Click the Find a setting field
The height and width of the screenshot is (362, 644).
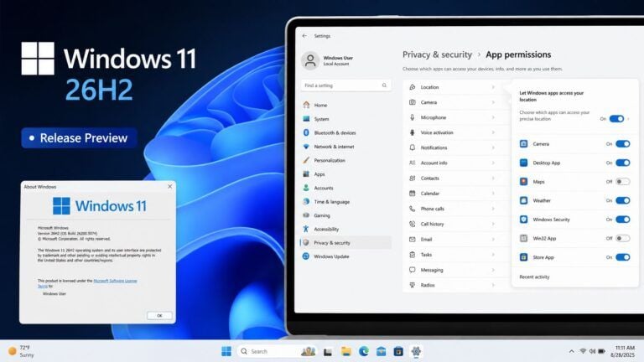345,85
